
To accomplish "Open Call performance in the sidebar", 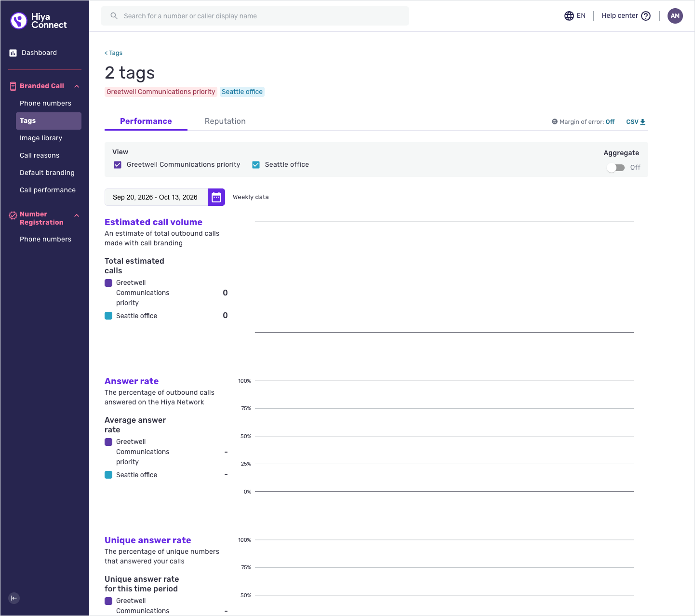I will [48, 190].
